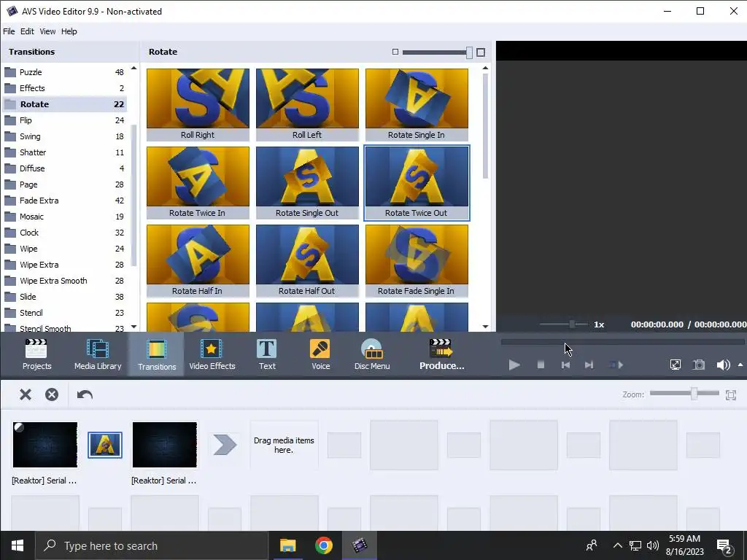This screenshot has width=747, height=560.
Task: Step to next frame
Action: 589,365
